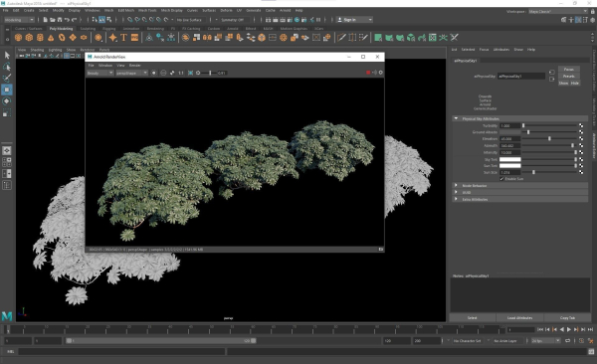Switch to the Sculpting shelf tab
The width and height of the screenshot is (597, 364).
tap(88, 29)
